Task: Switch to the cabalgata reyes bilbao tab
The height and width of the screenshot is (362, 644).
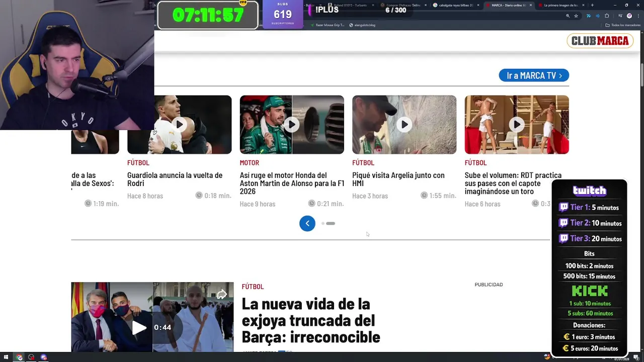Action: click(x=455, y=5)
